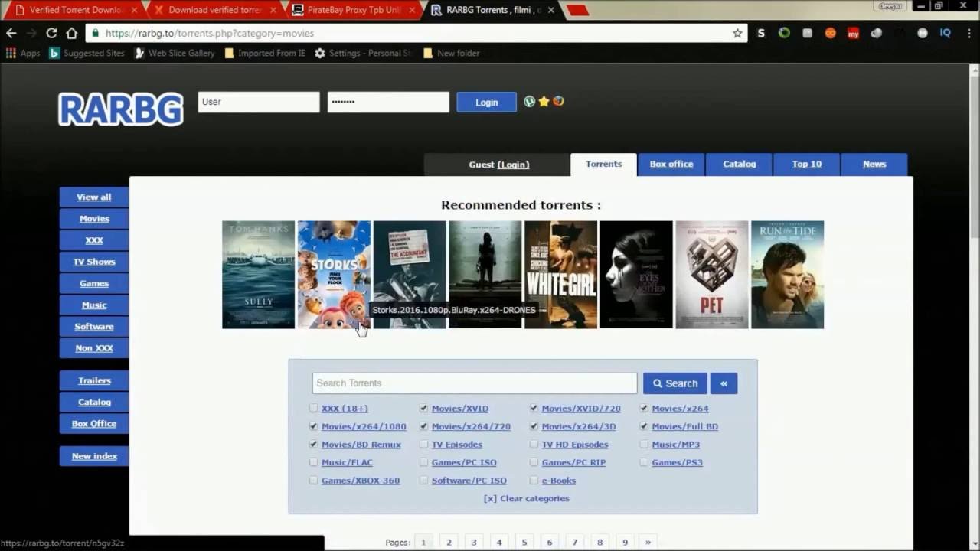Click the Search button
This screenshot has height=551, width=980.
coord(675,383)
